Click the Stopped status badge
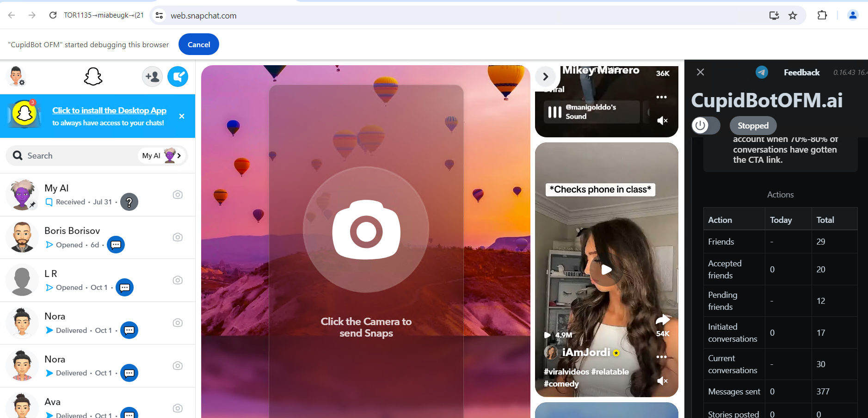868x418 pixels. pyautogui.click(x=753, y=126)
